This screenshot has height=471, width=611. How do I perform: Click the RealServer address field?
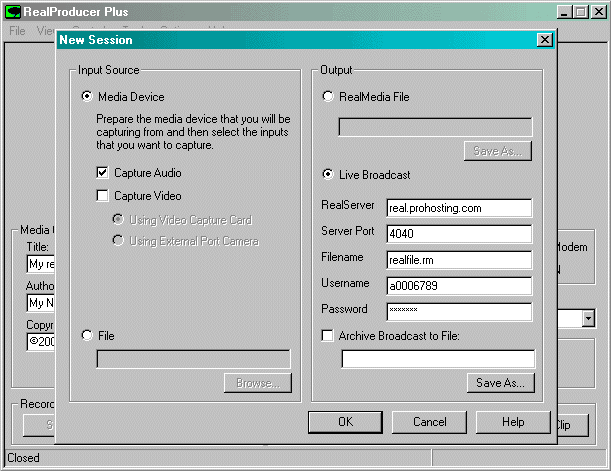click(x=459, y=208)
